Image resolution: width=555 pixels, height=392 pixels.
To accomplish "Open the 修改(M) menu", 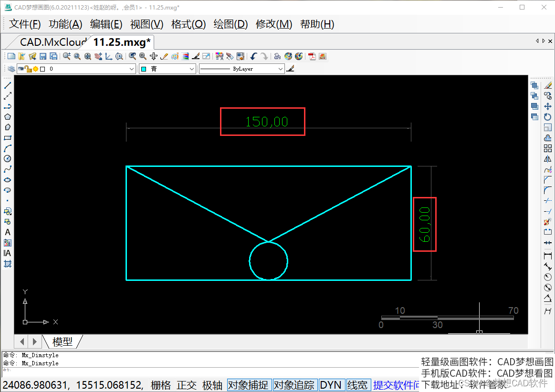I will (274, 24).
